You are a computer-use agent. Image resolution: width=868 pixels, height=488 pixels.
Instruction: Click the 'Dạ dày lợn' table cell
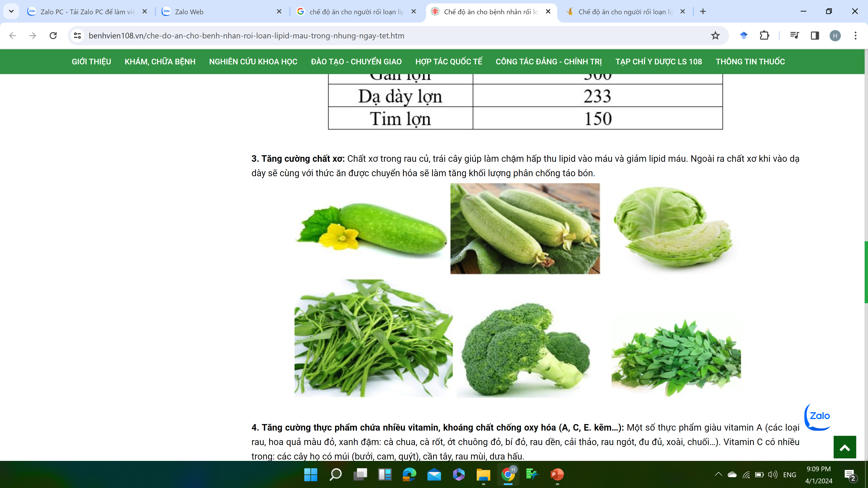(400, 96)
